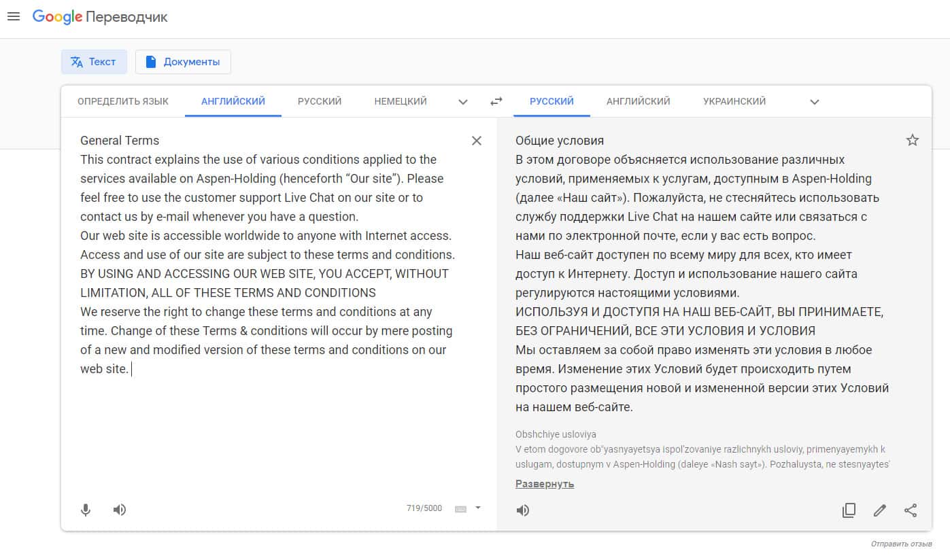
Task: Listen to the English source text
Action: click(x=120, y=510)
